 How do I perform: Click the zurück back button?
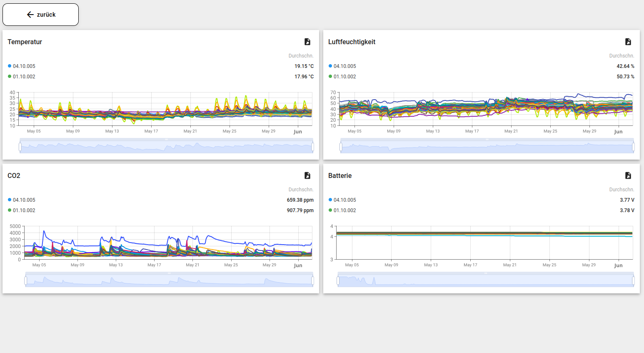[40, 15]
